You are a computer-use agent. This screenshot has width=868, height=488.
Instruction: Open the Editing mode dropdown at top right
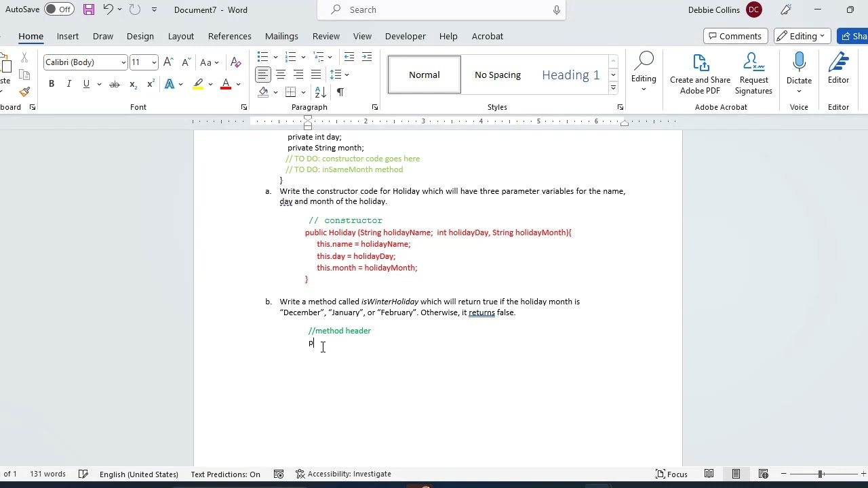click(x=803, y=36)
